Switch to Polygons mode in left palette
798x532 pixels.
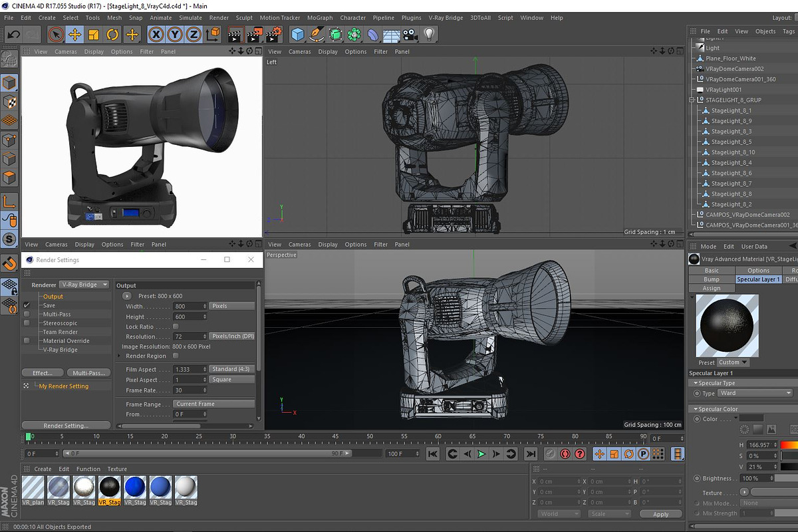pyautogui.click(x=9, y=178)
